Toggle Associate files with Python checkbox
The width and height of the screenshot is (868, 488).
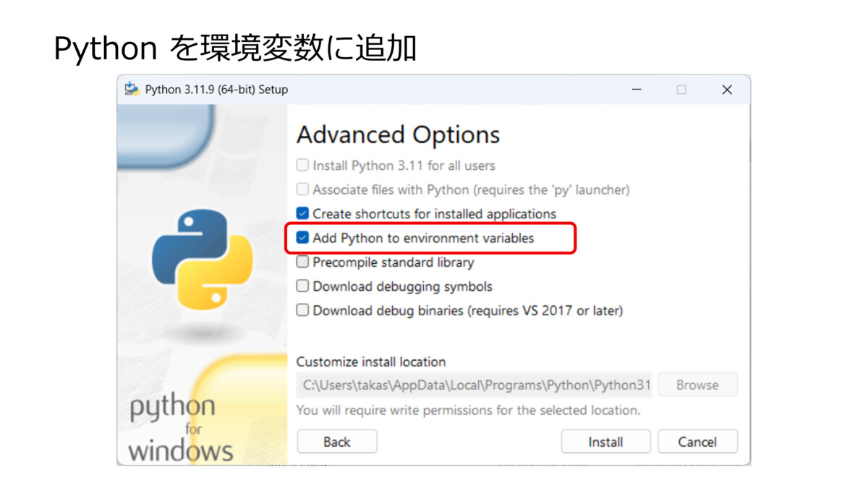coord(302,190)
